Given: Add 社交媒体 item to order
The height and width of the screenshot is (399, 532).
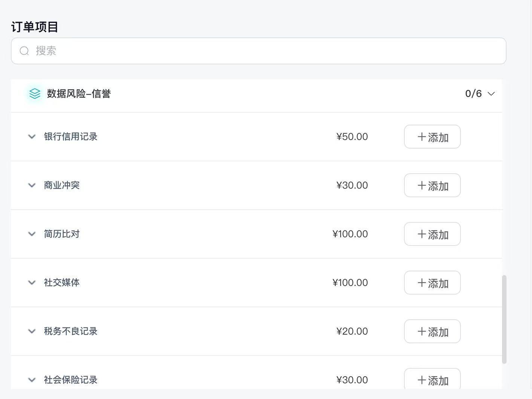Looking at the screenshot, I should [432, 283].
